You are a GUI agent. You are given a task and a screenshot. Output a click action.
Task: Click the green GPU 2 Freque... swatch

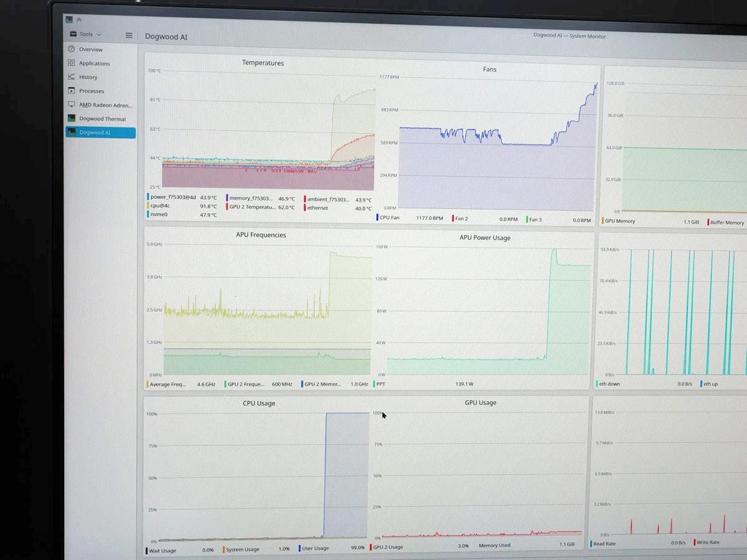click(225, 385)
